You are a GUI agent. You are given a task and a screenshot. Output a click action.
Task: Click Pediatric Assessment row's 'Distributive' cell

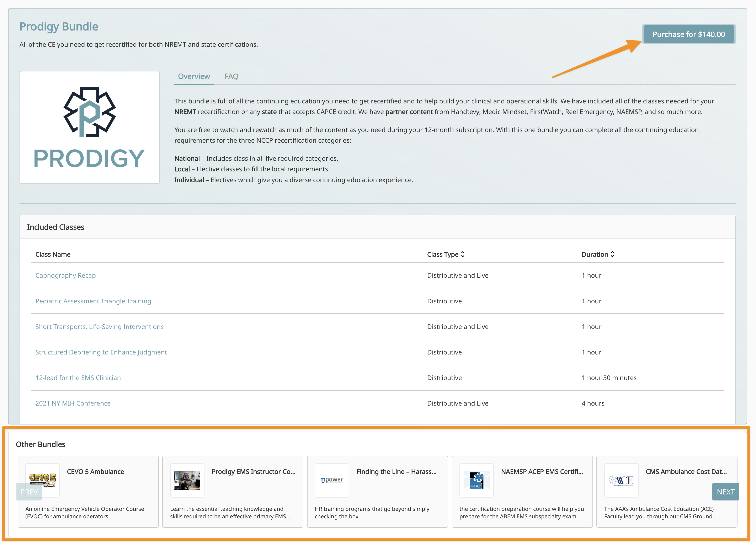(x=444, y=301)
